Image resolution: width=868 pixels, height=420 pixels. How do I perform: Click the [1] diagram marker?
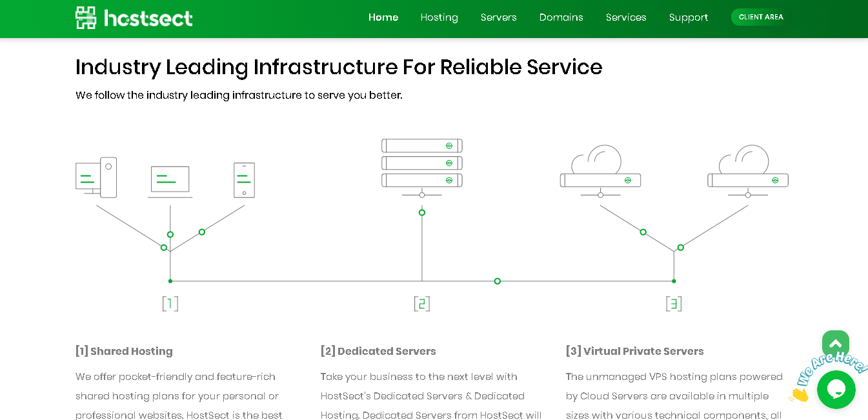pyautogui.click(x=170, y=304)
